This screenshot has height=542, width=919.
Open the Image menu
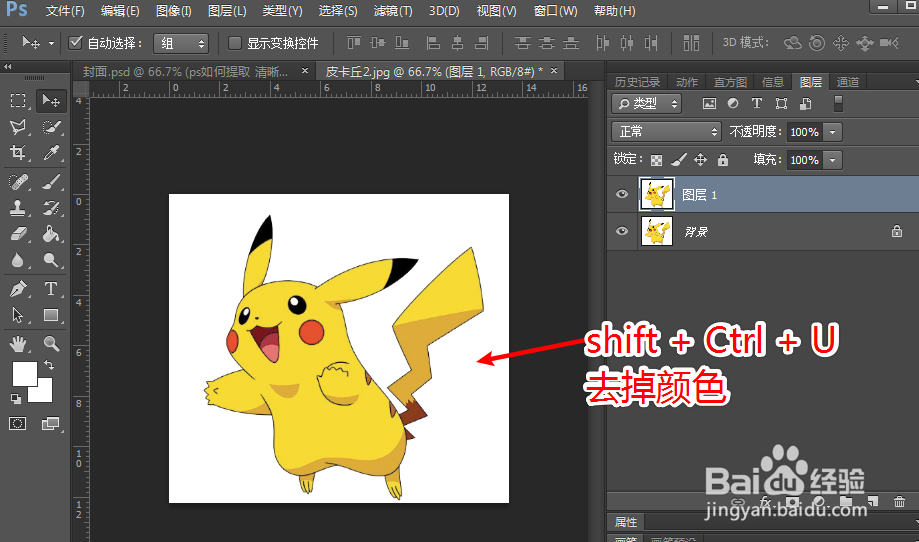[173, 11]
